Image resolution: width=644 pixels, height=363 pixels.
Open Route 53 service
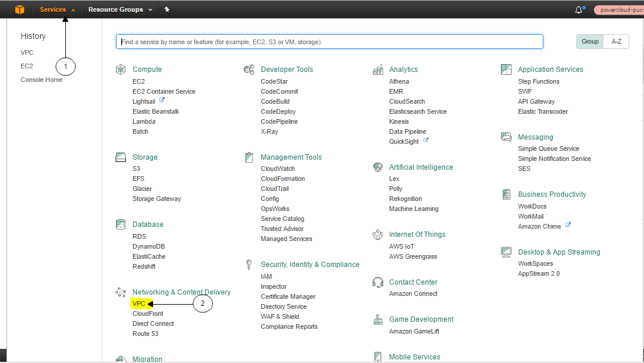click(x=145, y=334)
